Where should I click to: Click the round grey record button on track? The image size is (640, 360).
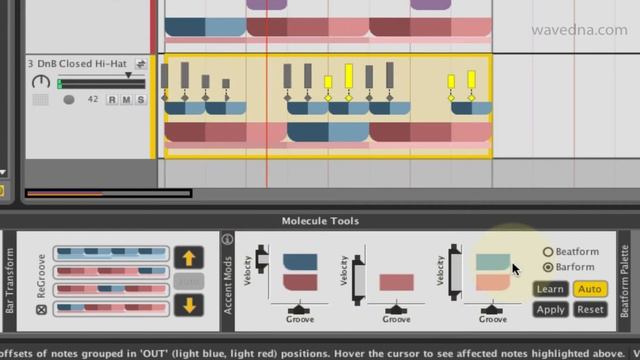coord(69,100)
